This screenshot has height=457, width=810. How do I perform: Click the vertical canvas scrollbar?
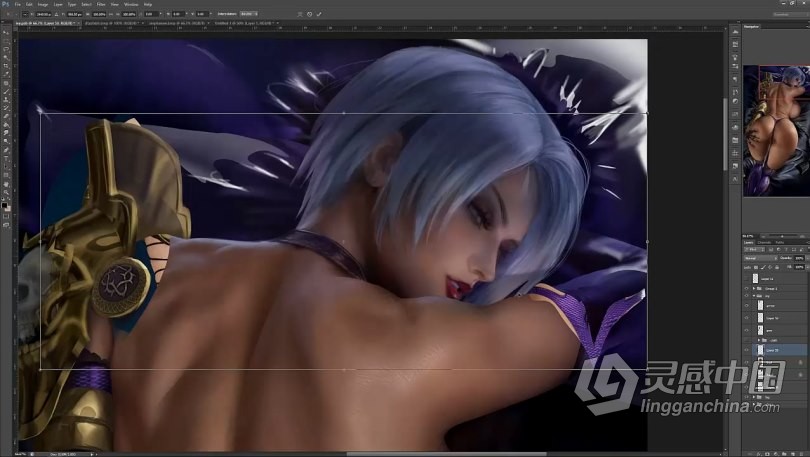pyautogui.click(x=725, y=134)
